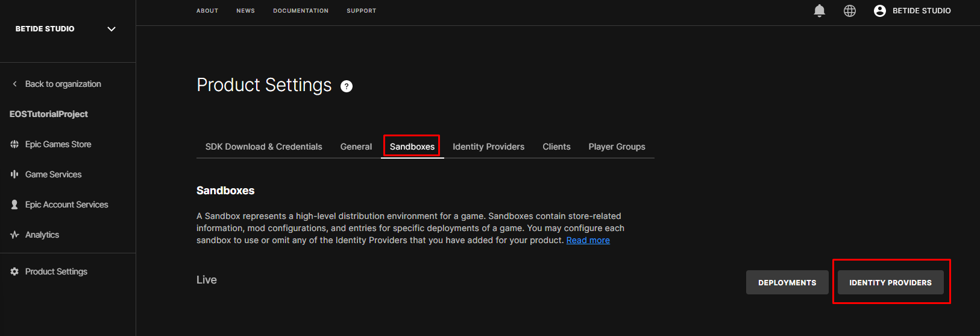Open the Player Groups tab
Image resolution: width=980 pixels, height=336 pixels.
617,147
